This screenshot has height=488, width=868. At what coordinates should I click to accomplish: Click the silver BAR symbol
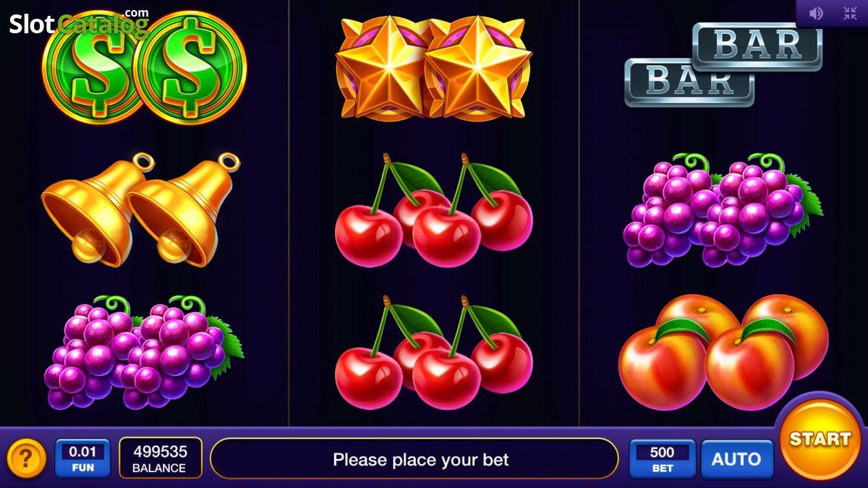723,64
